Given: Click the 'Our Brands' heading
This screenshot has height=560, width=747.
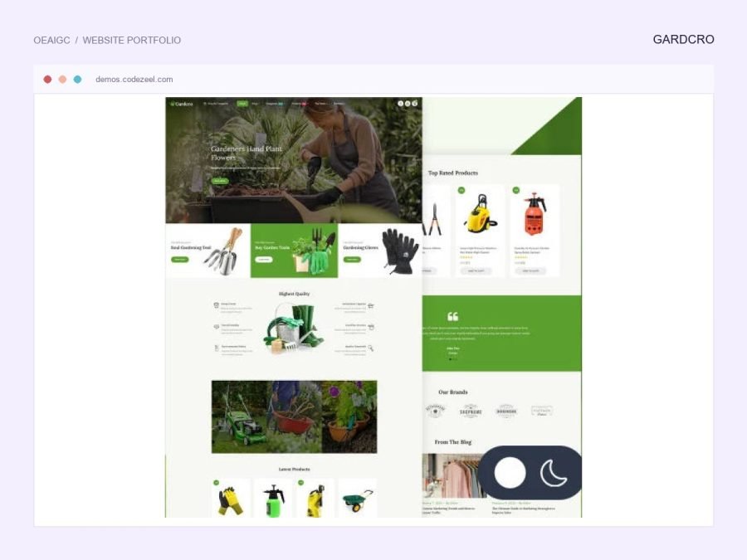Looking at the screenshot, I should pyautogui.click(x=453, y=392).
